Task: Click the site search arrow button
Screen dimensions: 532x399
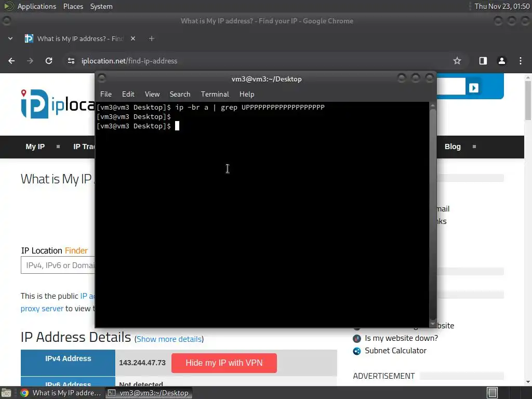Action: tap(474, 88)
